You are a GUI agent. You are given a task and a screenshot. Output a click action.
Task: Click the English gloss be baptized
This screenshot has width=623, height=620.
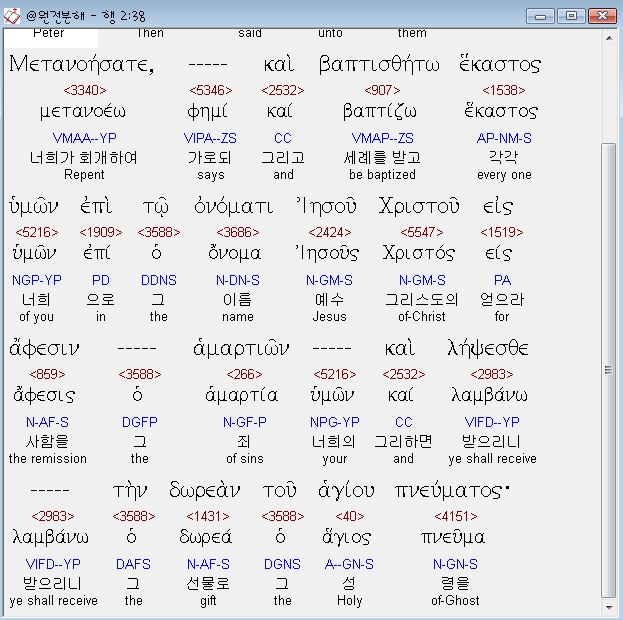click(x=382, y=175)
